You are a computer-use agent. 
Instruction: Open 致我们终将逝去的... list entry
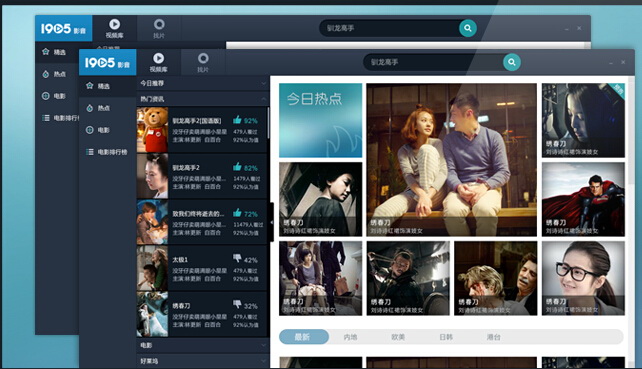[201, 222]
